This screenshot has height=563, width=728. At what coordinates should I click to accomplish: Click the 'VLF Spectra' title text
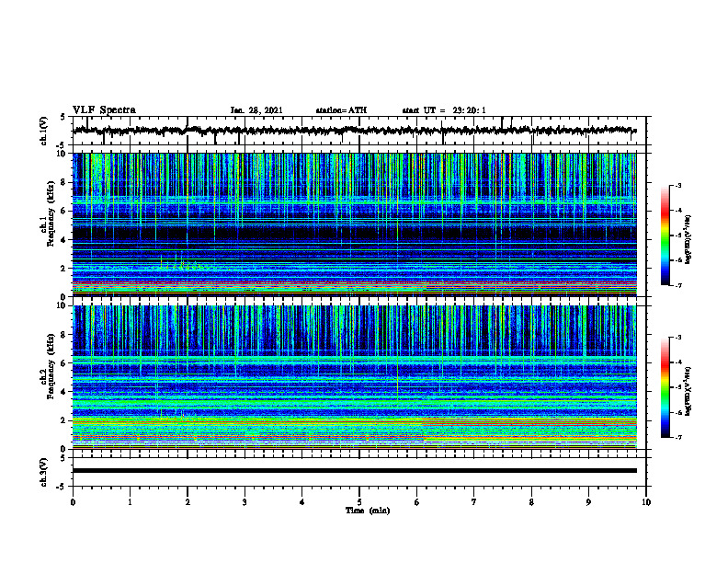[x=104, y=110]
